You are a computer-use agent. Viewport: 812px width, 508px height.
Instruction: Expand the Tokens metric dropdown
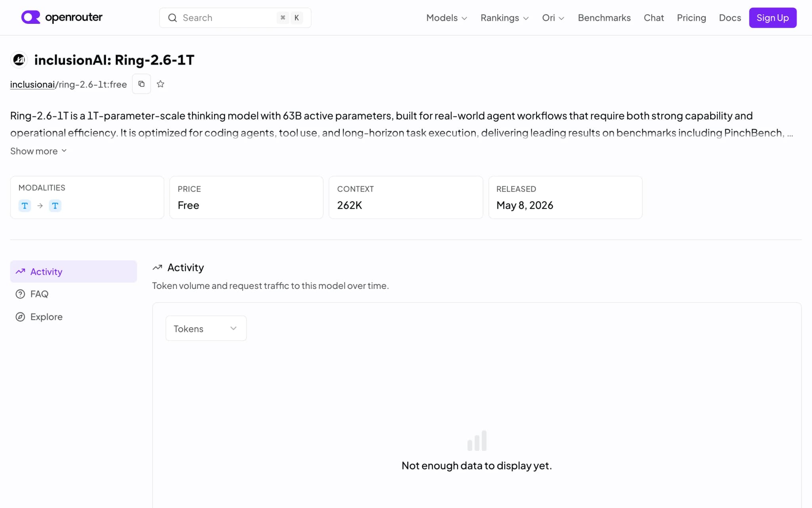(x=206, y=328)
